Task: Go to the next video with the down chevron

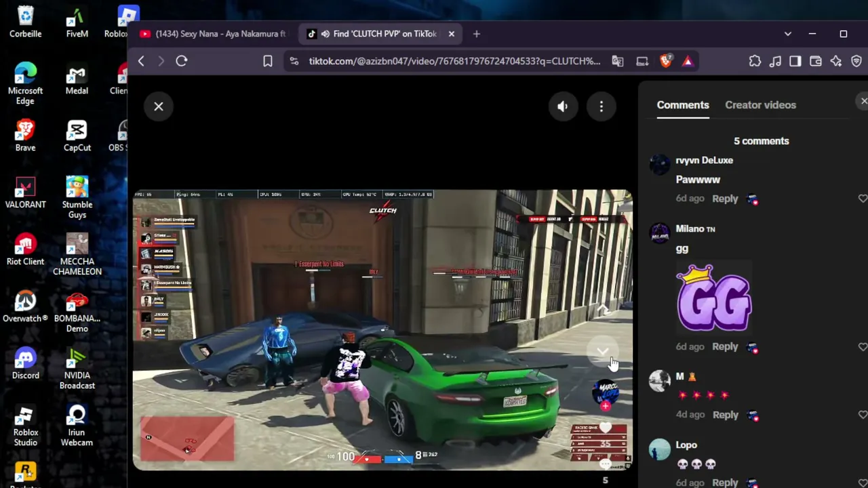Action: click(x=602, y=351)
